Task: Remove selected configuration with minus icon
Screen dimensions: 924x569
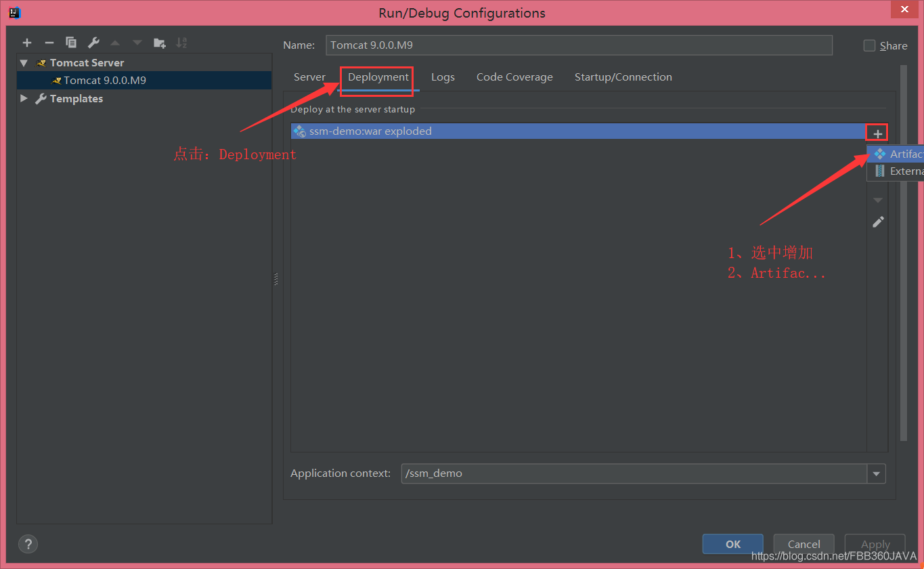Action: pyautogui.click(x=49, y=43)
